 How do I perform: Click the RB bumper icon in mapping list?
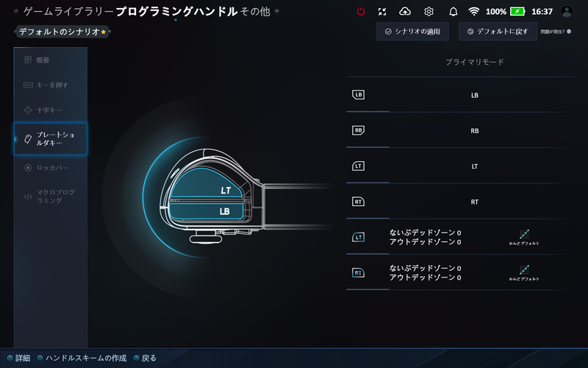click(358, 130)
